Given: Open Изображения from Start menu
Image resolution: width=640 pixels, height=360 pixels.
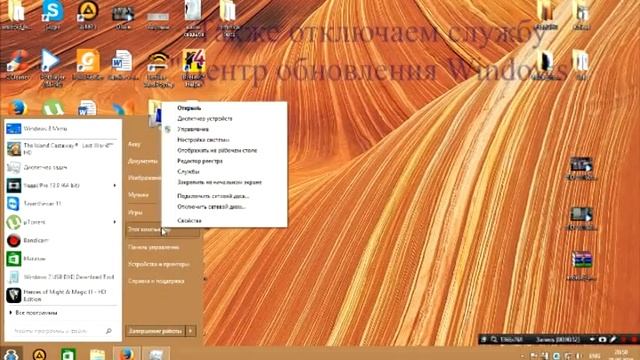Looking at the screenshot, I should pos(144,178).
